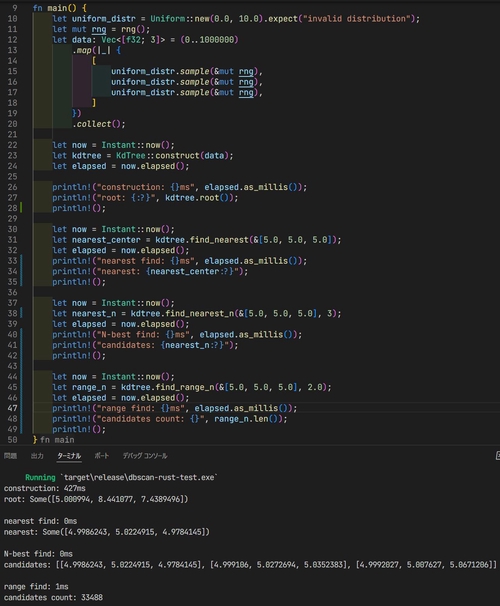Click line number 36 in the gutter

(x=12, y=293)
